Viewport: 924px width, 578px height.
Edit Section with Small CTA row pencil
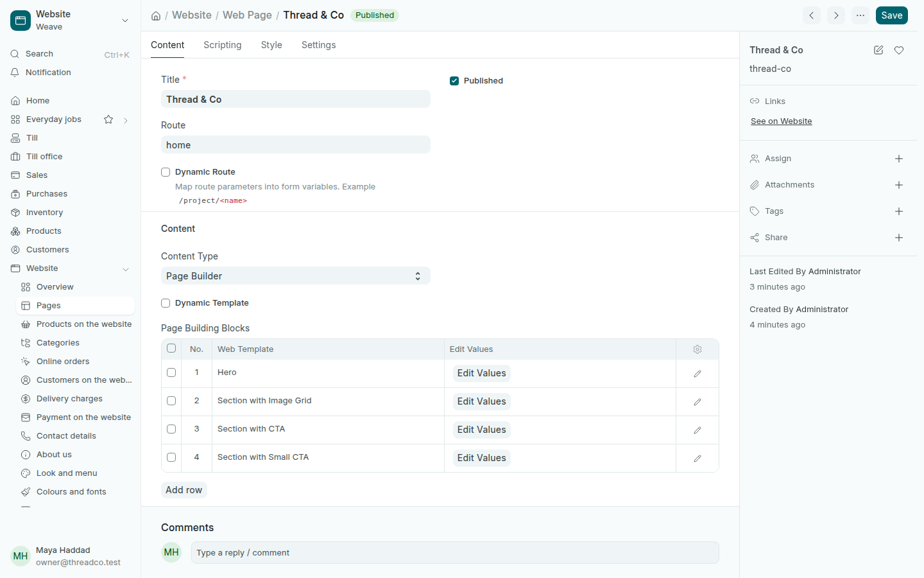pos(697,459)
